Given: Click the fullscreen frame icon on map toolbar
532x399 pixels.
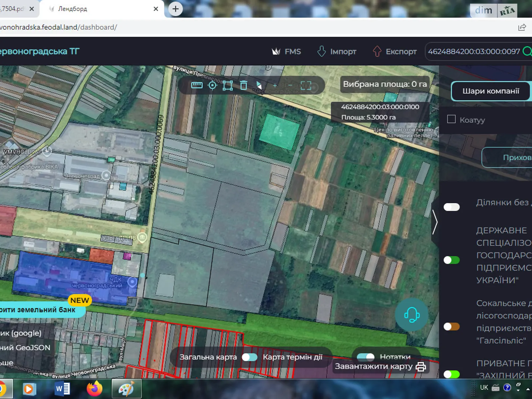Looking at the screenshot, I should pyautogui.click(x=306, y=85).
